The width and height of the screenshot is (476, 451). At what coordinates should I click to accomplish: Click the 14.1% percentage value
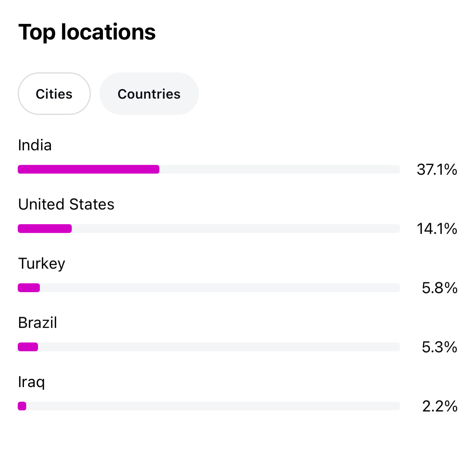tap(437, 229)
